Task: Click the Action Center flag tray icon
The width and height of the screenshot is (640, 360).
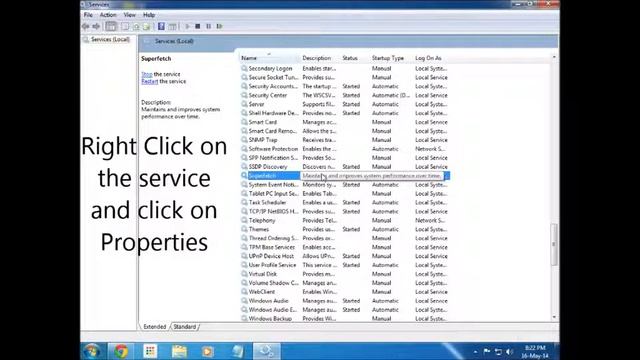Action: pos(487,351)
